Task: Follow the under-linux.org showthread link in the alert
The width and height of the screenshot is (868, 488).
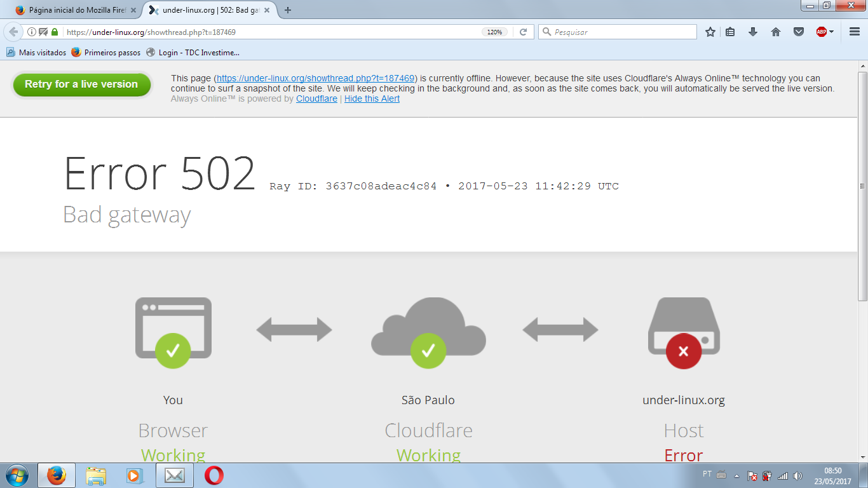Action: point(315,78)
